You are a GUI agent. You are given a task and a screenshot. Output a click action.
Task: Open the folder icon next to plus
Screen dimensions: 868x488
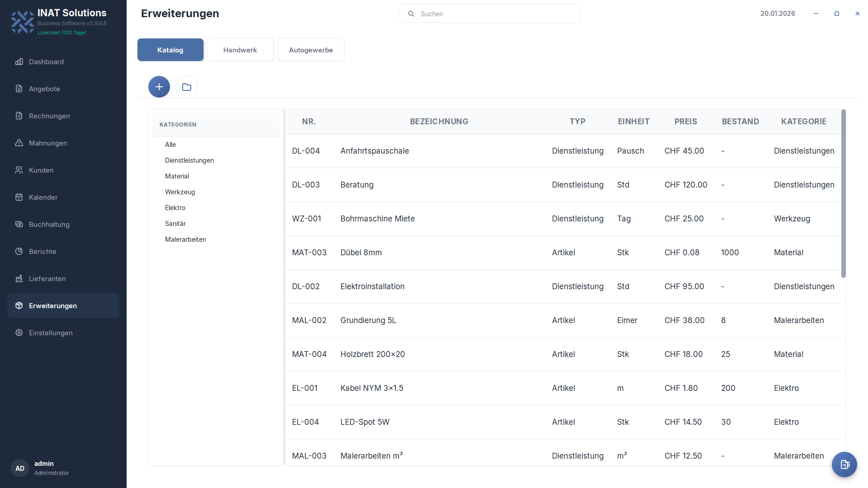(x=186, y=87)
